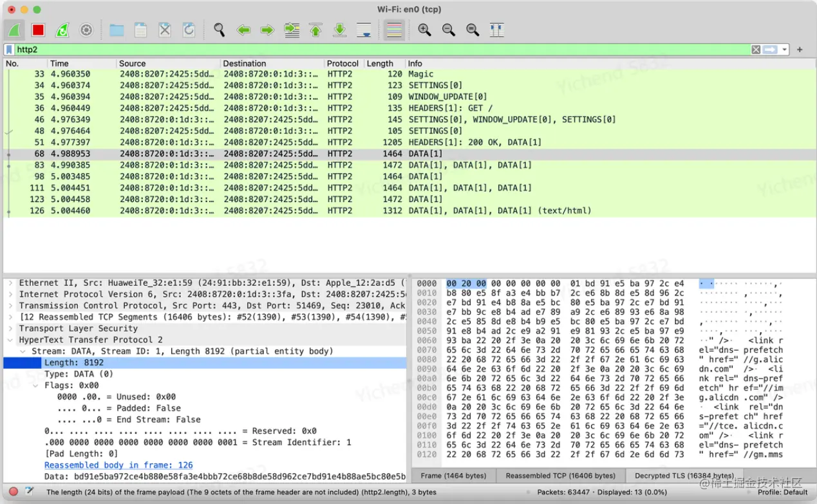Select packet number 51 in the list
The width and height of the screenshot is (817, 504).
pyautogui.click(x=193, y=142)
